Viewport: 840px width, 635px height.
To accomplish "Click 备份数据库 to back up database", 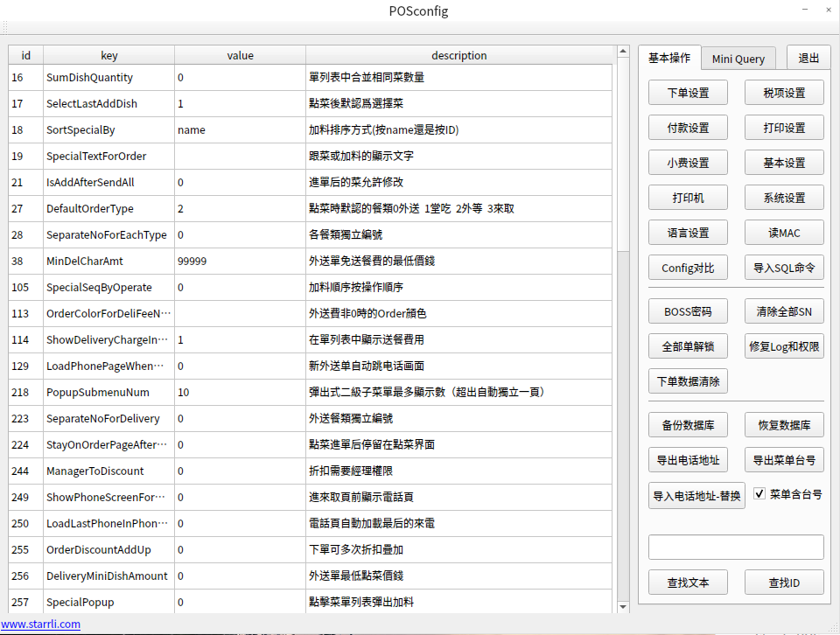I will click(x=688, y=426).
